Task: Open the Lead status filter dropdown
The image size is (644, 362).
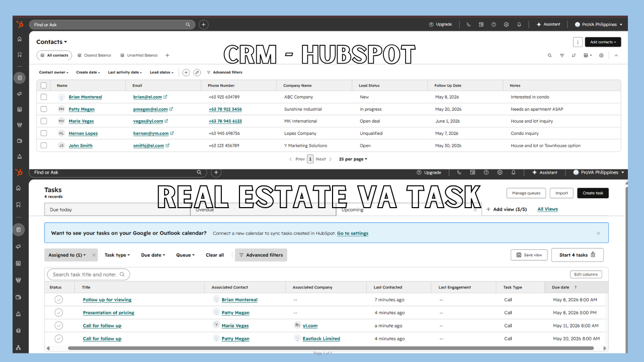Action: (x=162, y=72)
